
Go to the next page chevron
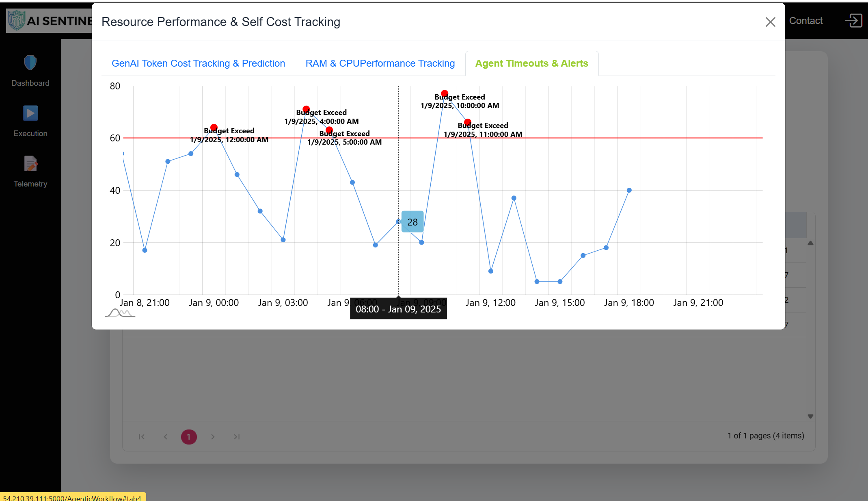pyautogui.click(x=213, y=437)
